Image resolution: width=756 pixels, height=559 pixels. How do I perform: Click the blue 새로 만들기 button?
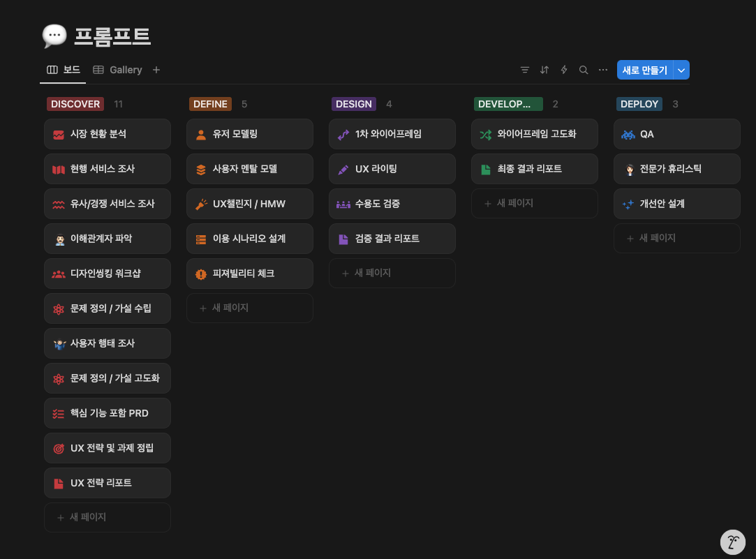[644, 70]
